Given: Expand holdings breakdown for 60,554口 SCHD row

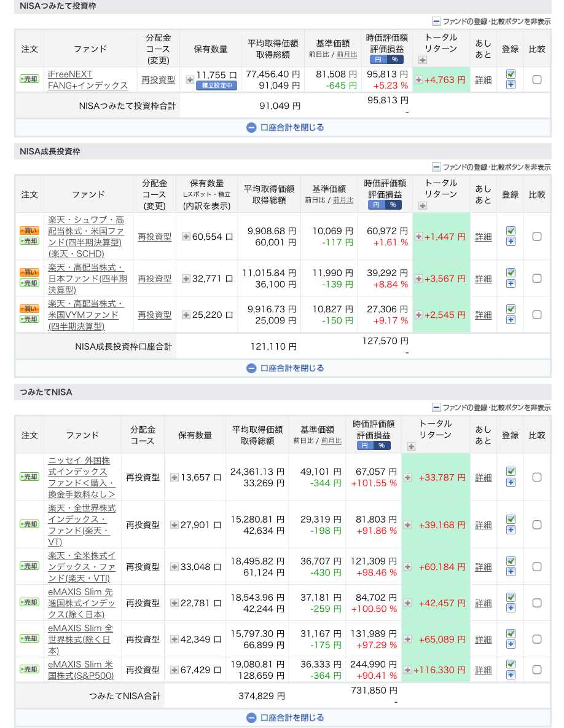Looking at the screenshot, I should [x=186, y=237].
